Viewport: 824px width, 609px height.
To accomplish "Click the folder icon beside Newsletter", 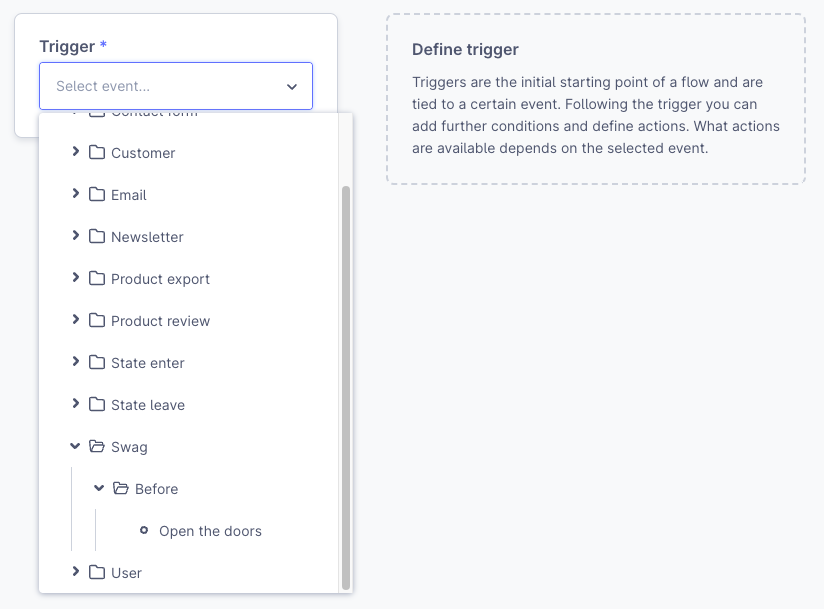I will (97, 237).
